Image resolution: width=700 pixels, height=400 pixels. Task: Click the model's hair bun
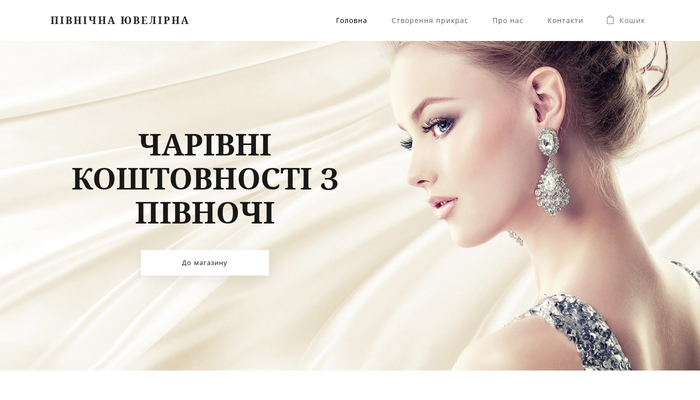[x=616, y=89]
